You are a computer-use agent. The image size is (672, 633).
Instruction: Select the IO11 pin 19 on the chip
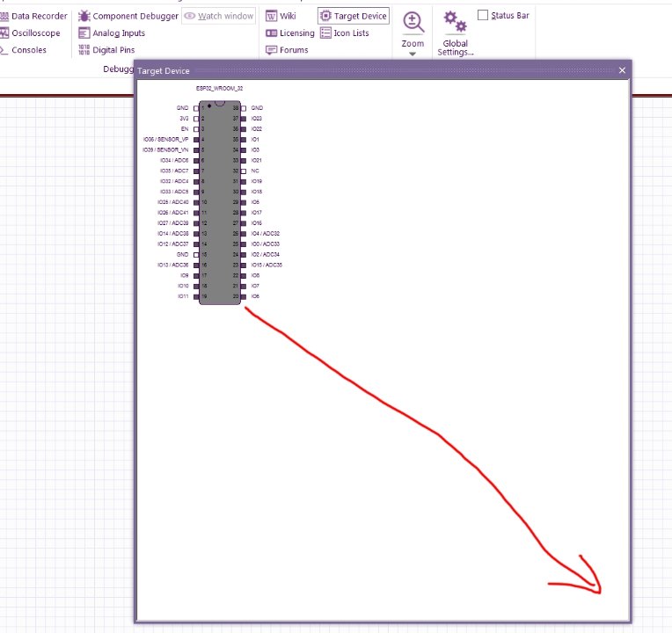click(196, 296)
